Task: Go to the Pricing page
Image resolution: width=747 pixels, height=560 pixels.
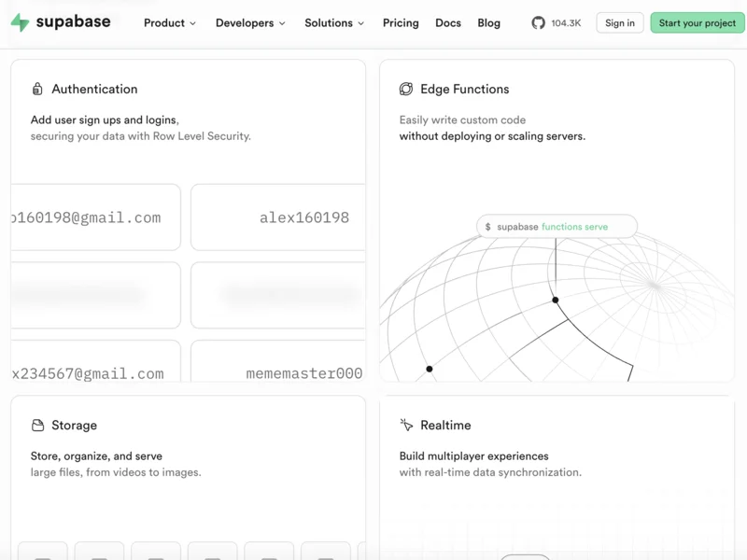Action: click(401, 22)
